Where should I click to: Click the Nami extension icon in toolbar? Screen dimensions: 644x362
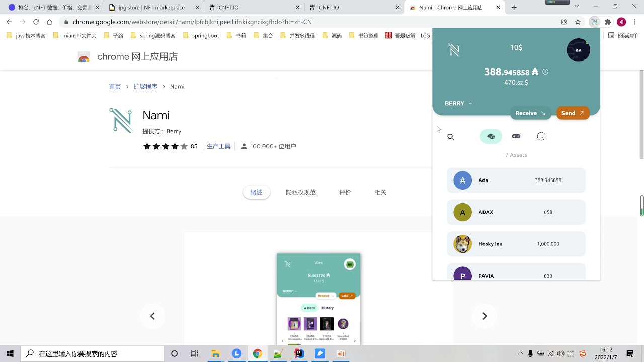[594, 22]
